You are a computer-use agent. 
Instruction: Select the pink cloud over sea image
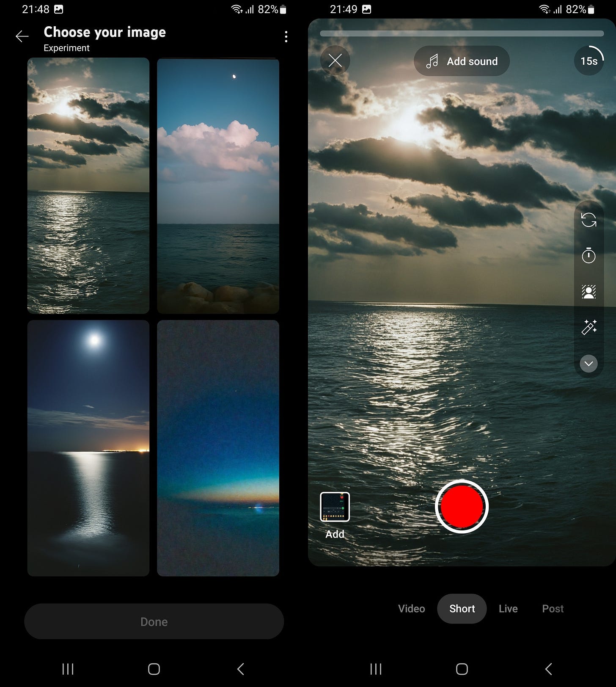[x=218, y=186]
